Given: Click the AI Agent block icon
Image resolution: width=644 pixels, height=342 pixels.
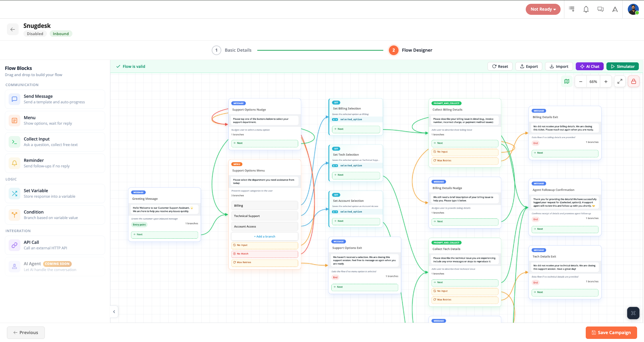Looking at the screenshot, I should [x=14, y=267].
